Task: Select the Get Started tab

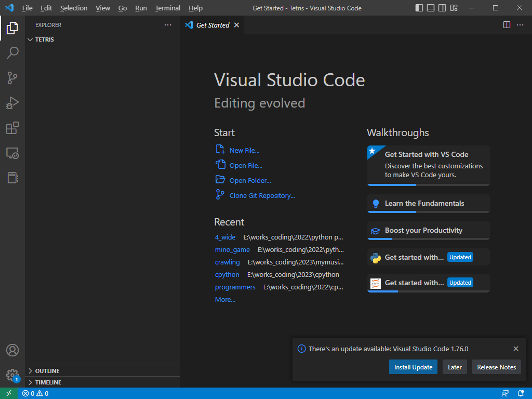Action: click(212, 25)
